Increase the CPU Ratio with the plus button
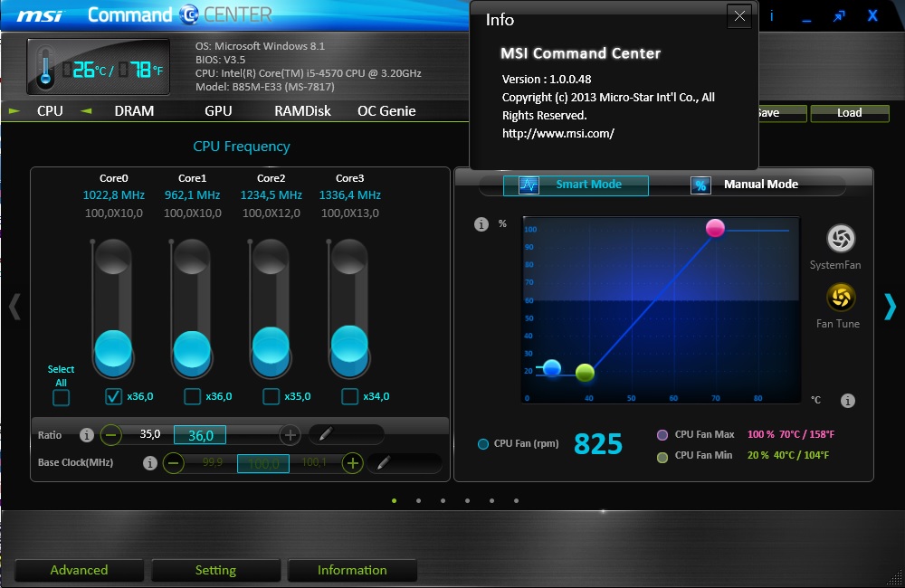 click(291, 435)
